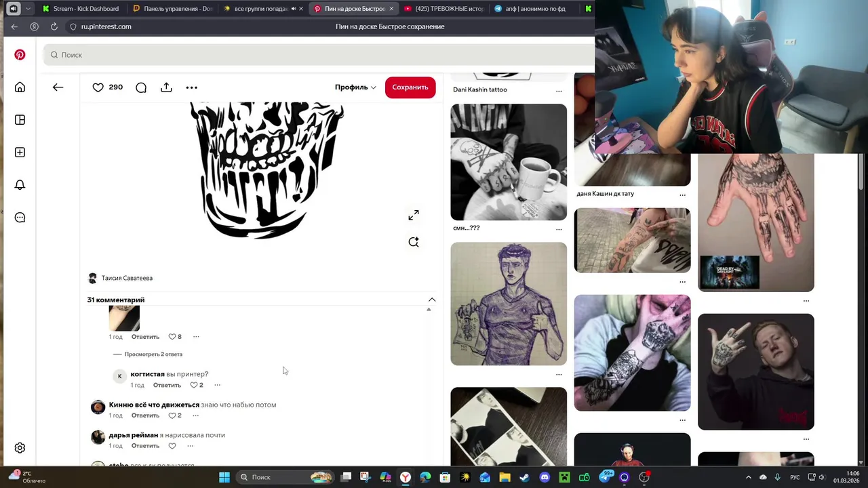Open Таисия Саватеева's profile

[x=127, y=279]
